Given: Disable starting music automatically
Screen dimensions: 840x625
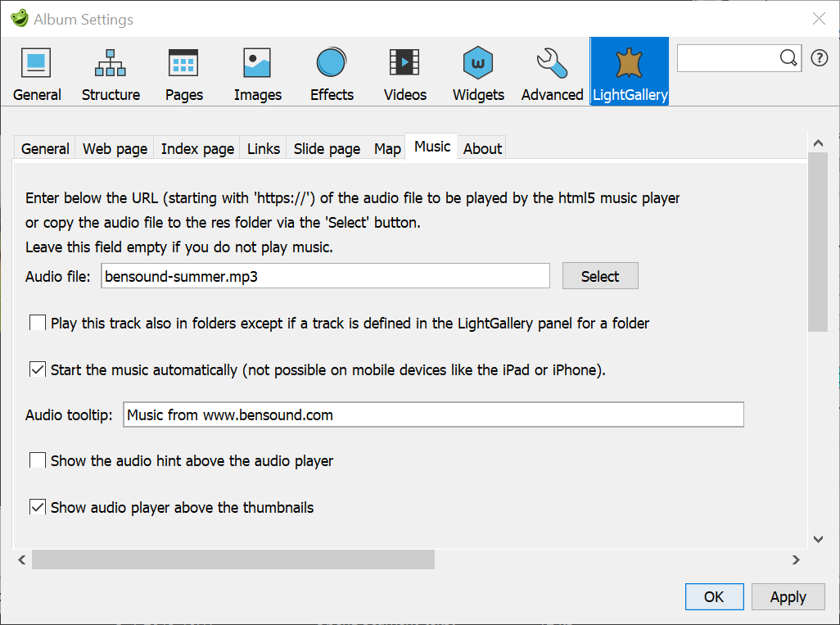Looking at the screenshot, I should click(37, 369).
